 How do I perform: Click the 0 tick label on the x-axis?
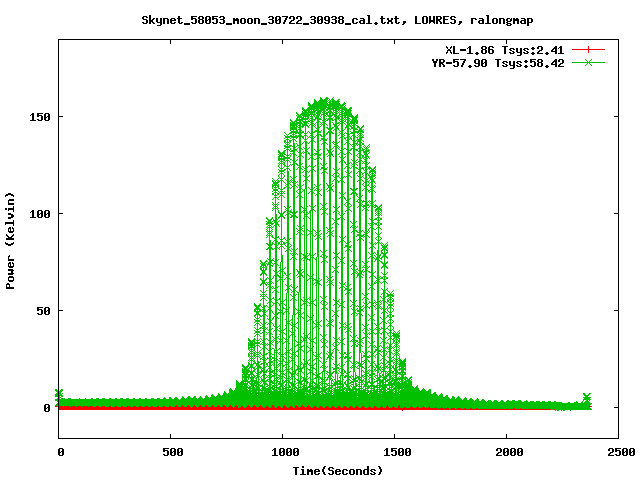(x=61, y=452)
